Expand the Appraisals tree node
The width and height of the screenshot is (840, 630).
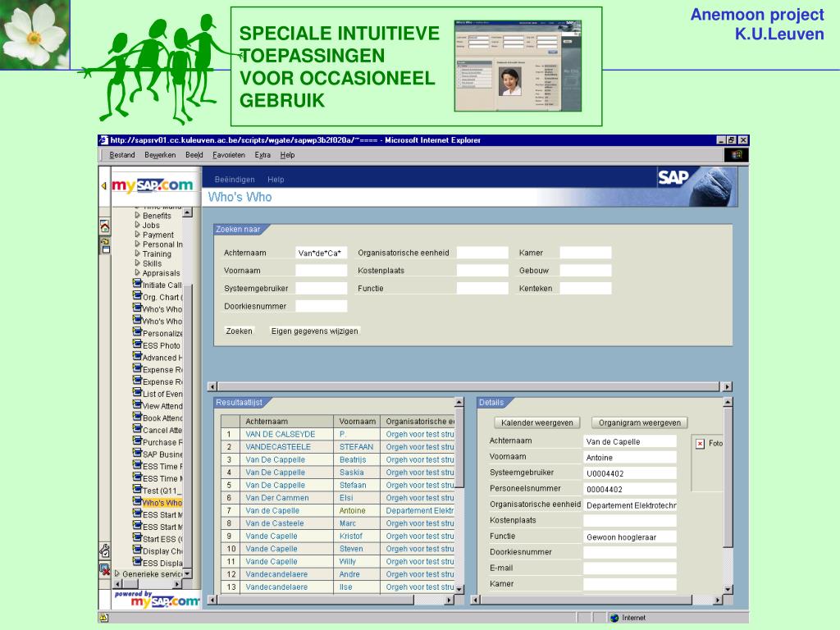click(137, 272)
